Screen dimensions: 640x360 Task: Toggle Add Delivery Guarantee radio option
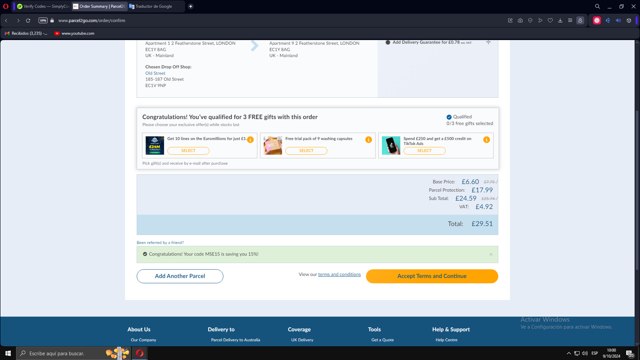[388, 42]
